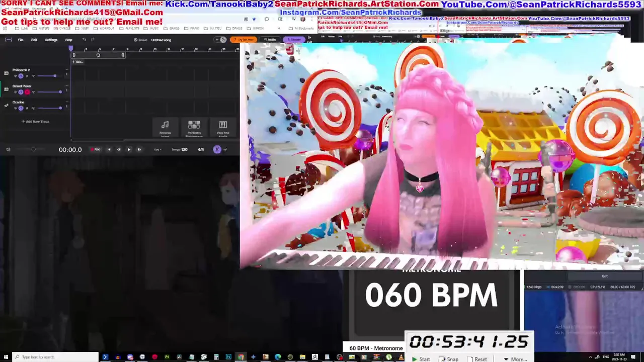
Task: Mute the Philicorda 2 track
Action: coord(15,76)
